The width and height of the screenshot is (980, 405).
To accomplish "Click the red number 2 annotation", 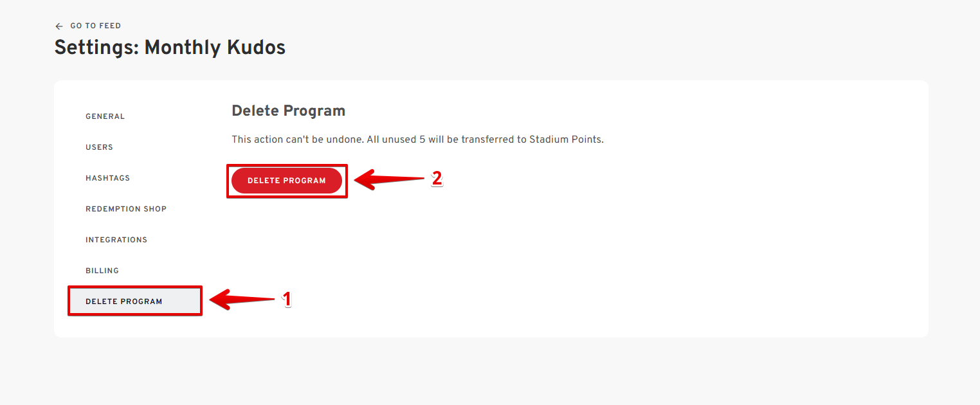I will [x=437, y=179].
